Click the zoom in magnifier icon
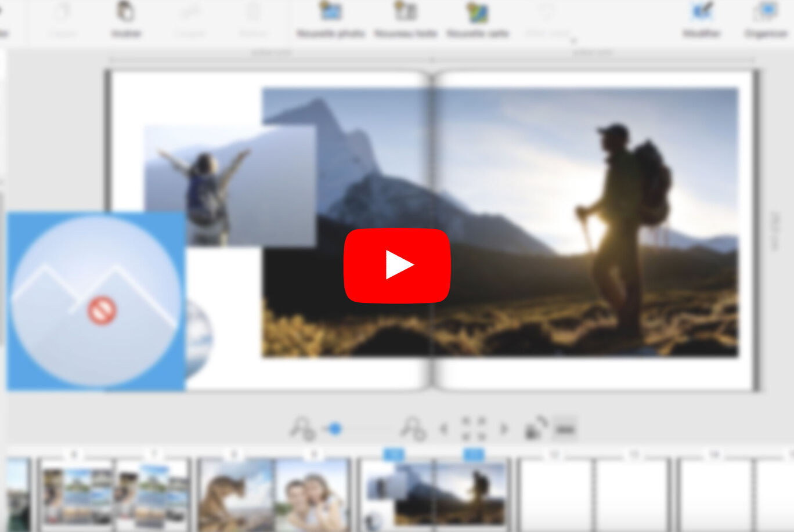 point(412,429)
